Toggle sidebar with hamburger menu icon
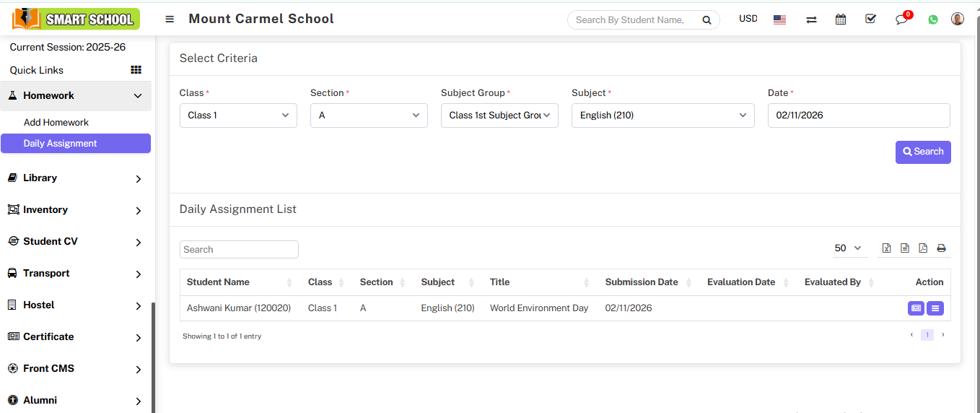 170,19
